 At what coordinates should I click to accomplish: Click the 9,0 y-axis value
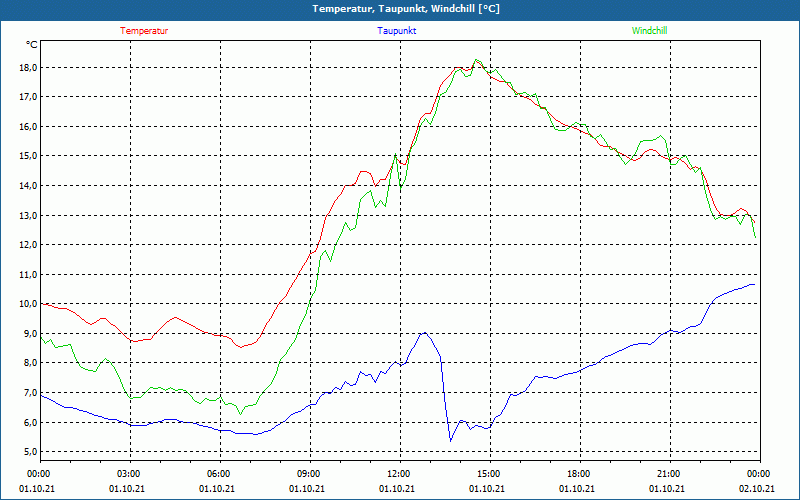(31, 333)
